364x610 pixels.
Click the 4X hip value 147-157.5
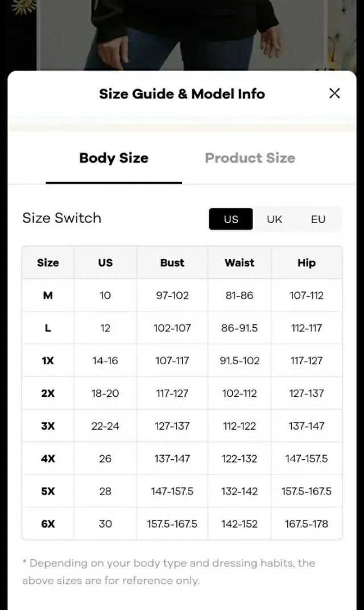[307, 459]
